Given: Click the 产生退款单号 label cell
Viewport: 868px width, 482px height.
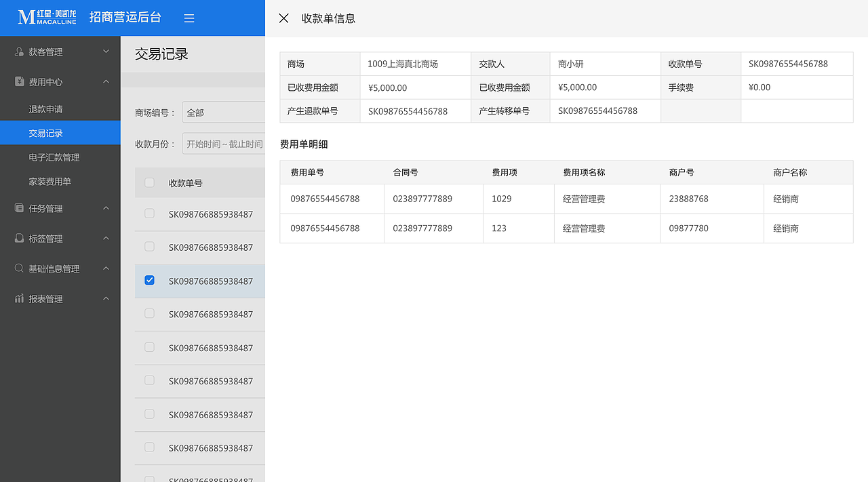Looking at the screenshot, I should [x=320, y=111].
